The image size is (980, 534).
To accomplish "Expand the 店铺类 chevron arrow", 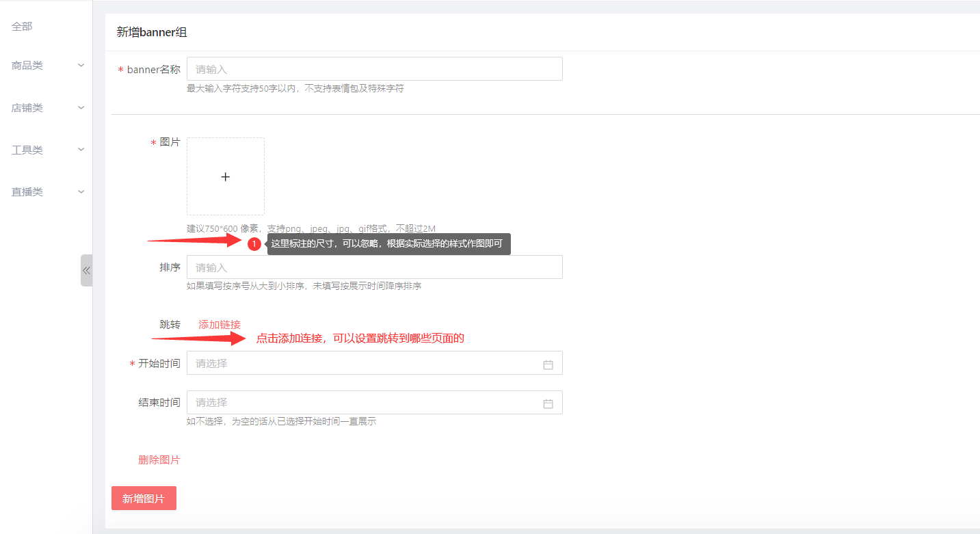I will tap(81, 108).
